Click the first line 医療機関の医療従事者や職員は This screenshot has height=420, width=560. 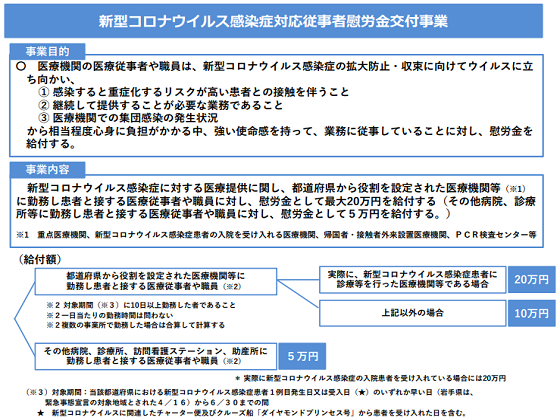(x=275, y=66)
